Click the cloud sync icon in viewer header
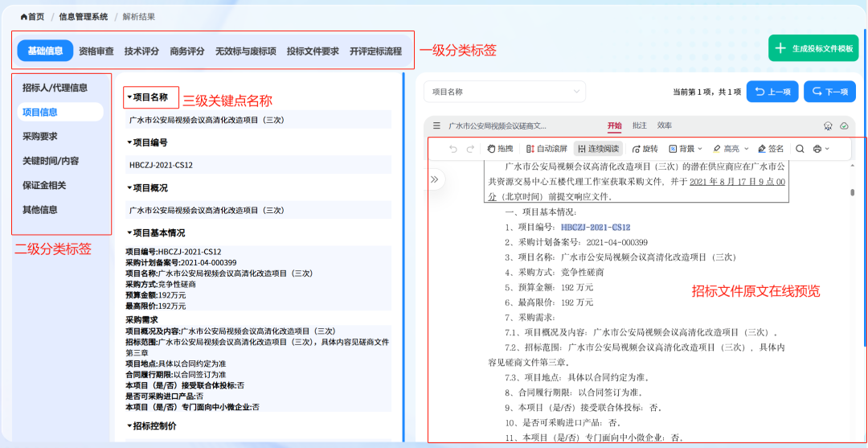This screenshot has width=868, height=448. click(x=844, y=126)
